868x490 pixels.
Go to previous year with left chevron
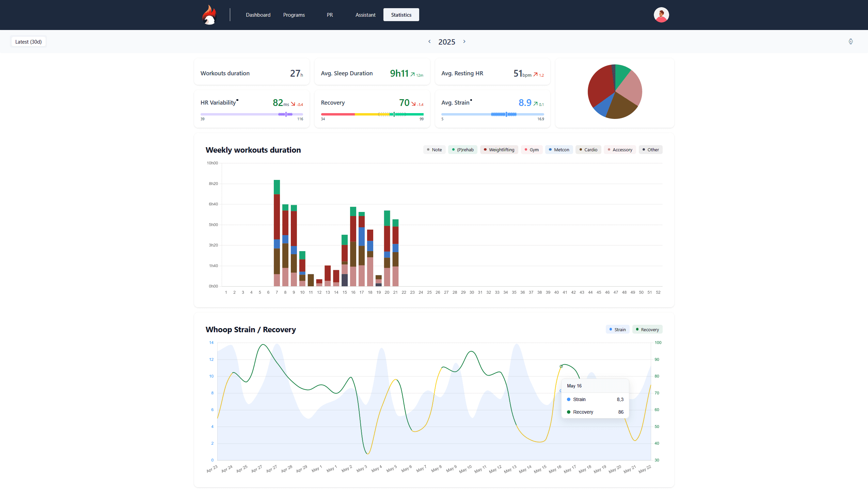429,42
